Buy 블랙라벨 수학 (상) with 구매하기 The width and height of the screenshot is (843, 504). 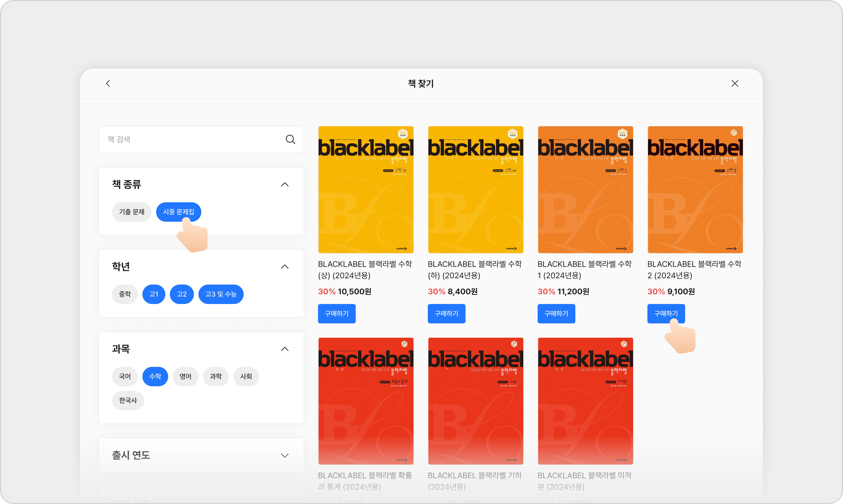click(337, 313)
